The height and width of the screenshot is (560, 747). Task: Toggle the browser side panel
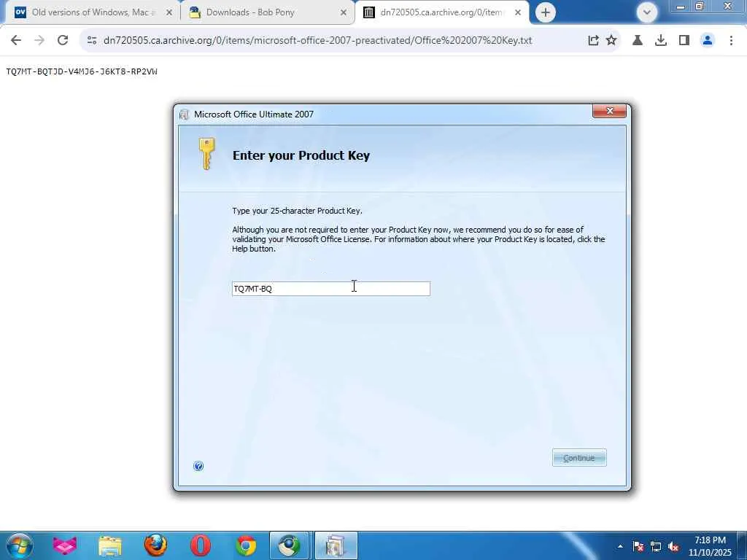(x=684, y=41)
